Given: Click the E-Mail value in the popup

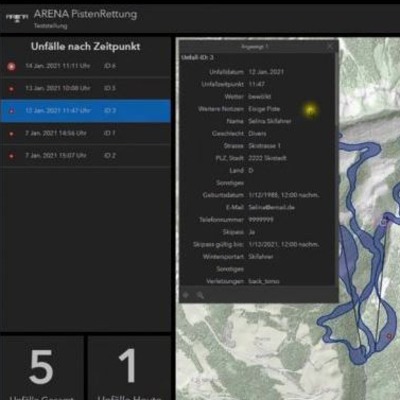Looking at the screenshot, I should (x=271, y=207).
